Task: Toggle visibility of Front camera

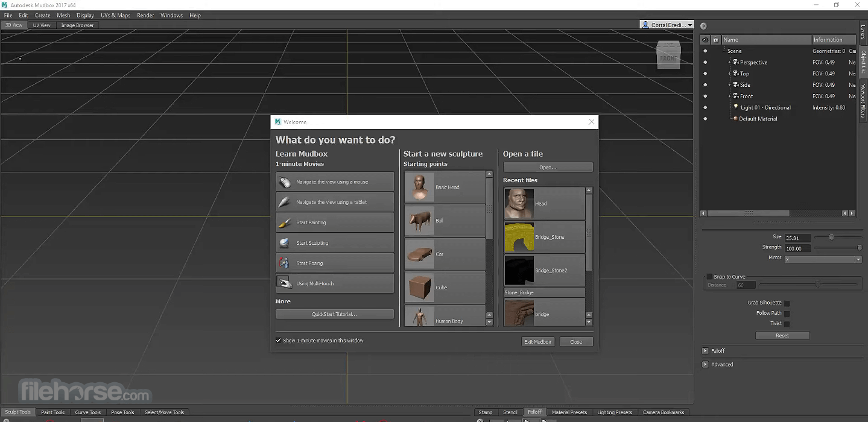Action: coord(705,96)
